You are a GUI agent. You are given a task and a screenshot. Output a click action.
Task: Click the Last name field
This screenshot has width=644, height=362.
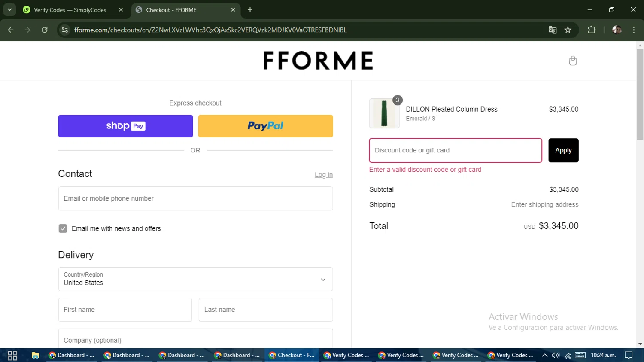point(266,310)
